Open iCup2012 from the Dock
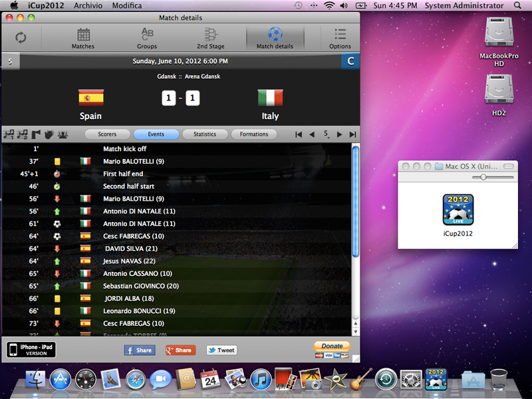This screenshot has height=399, width=532. click(436, 379)
